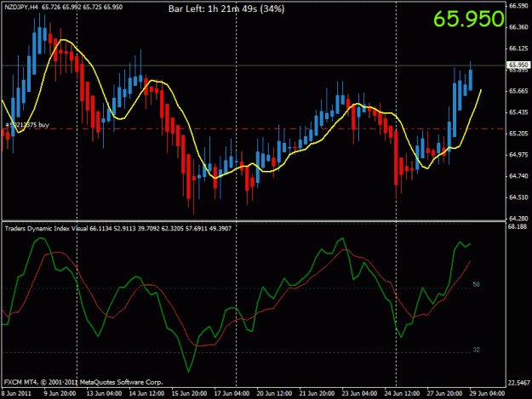Screen dimensions: 532x399
Task: Click the 13 Jun 04:00 time label
Action: tap(104, 394)
